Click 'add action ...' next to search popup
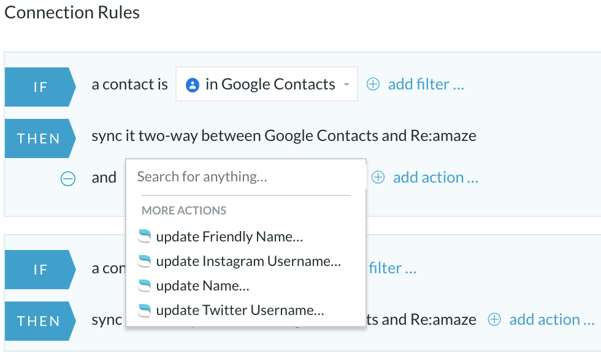Screen dimensions: 601x364 pos(435,177)
